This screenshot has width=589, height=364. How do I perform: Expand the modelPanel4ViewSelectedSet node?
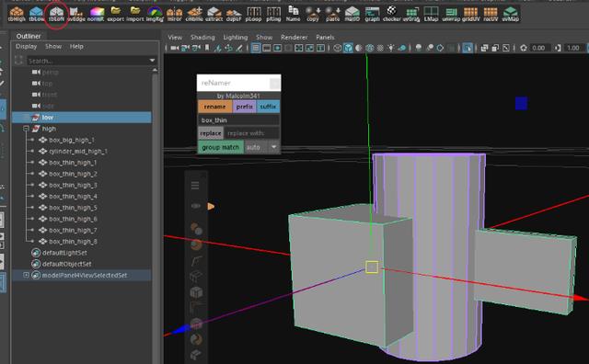[26, 275]
